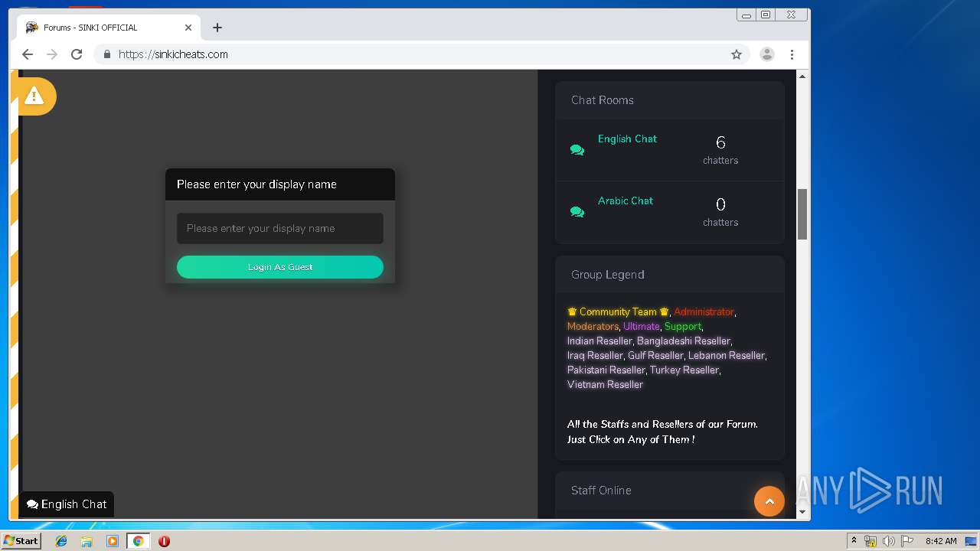The width and height of the screenshot is (980, 551).
Task: Click the Action Center flag tray icon
Action: click(907, 541)
